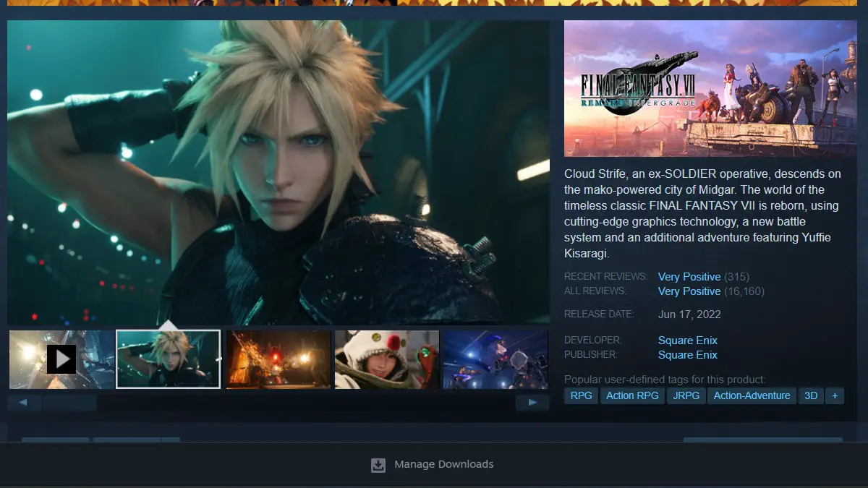Viewport: 868px width, 488px height.
Task: Select the 3D tag
Action: tap(811, 395)
